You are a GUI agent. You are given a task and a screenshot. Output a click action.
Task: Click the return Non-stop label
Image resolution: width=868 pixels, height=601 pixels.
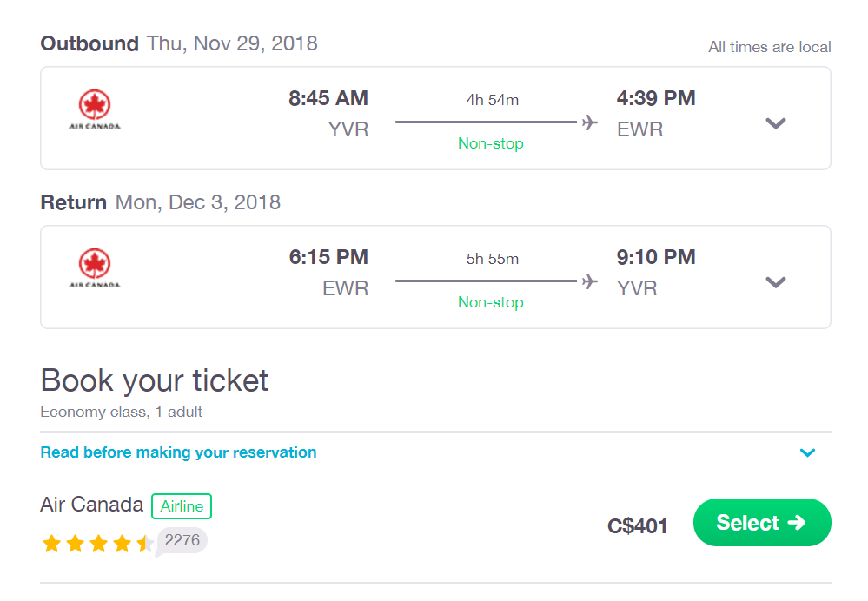point(490,302)
